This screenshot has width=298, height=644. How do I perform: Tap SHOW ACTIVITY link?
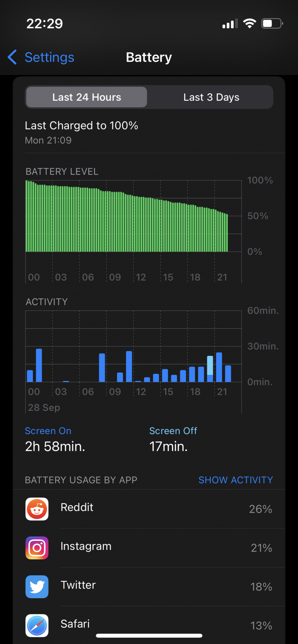236,480
